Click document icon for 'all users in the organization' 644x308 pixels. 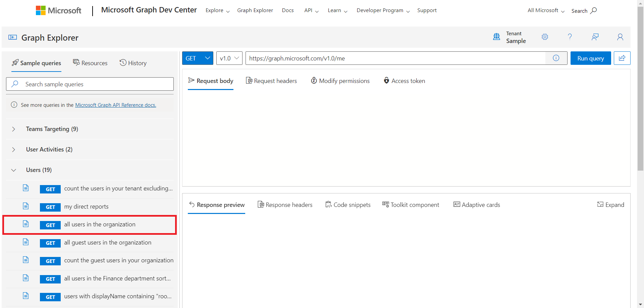[x=26, y=224]
